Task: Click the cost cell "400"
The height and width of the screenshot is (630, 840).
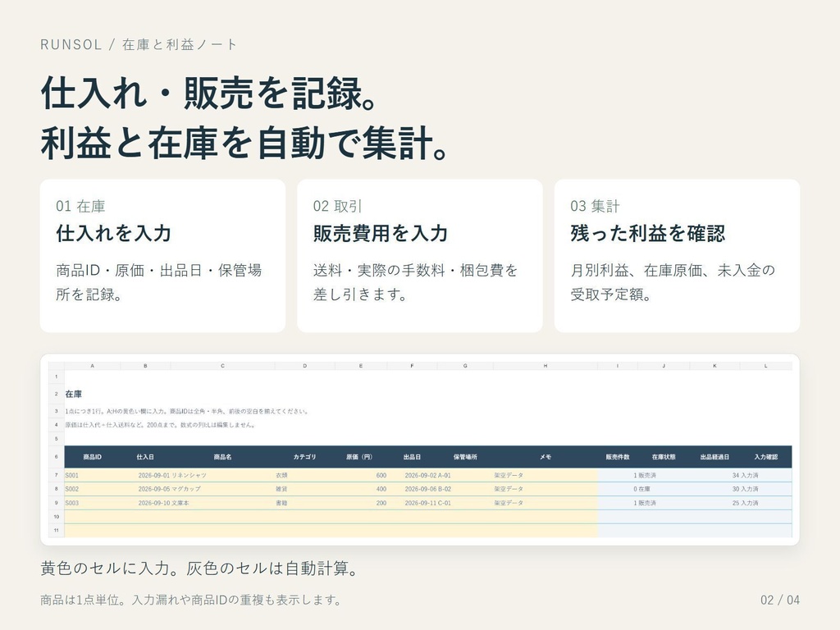Action: click(x=381, y=489)
